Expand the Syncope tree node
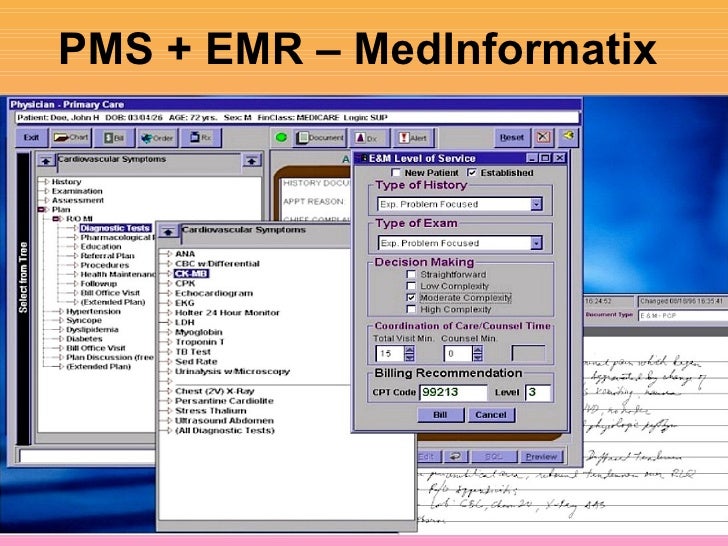 (x=61, y=320)
